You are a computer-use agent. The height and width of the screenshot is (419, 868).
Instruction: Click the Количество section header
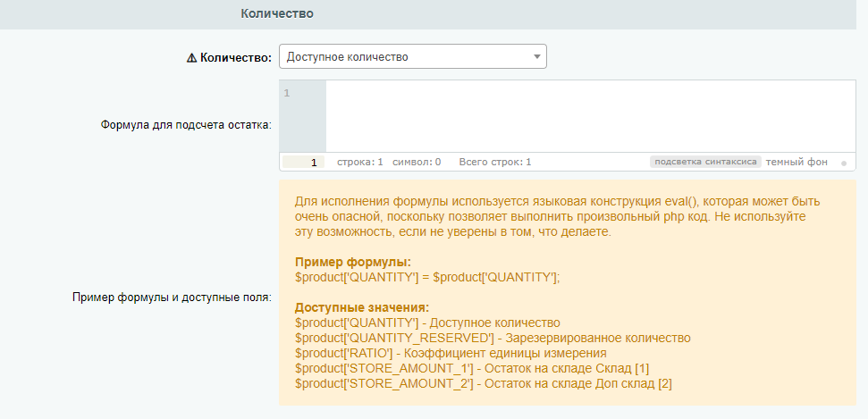[x=277, y=13]
